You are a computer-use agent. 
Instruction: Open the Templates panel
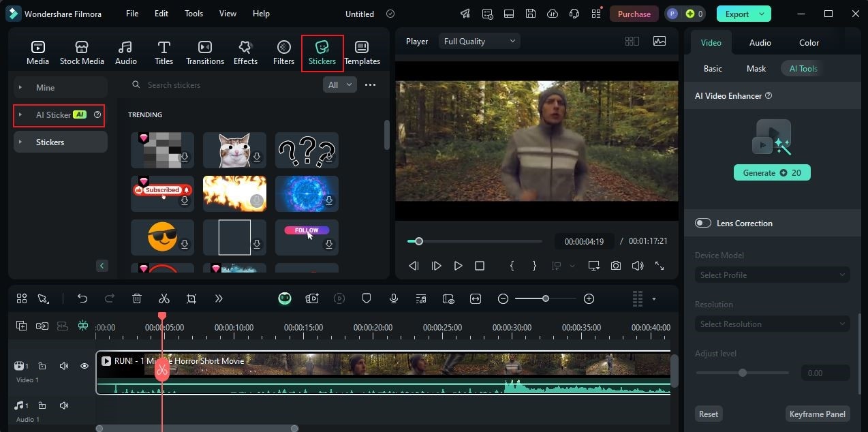pyautogui.click(x=362, y=52)
